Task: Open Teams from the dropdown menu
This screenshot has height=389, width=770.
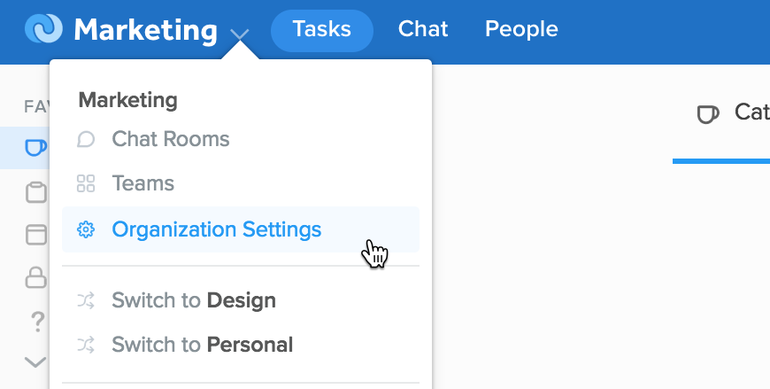Action: pyautogui.click(x=241, y=184)
